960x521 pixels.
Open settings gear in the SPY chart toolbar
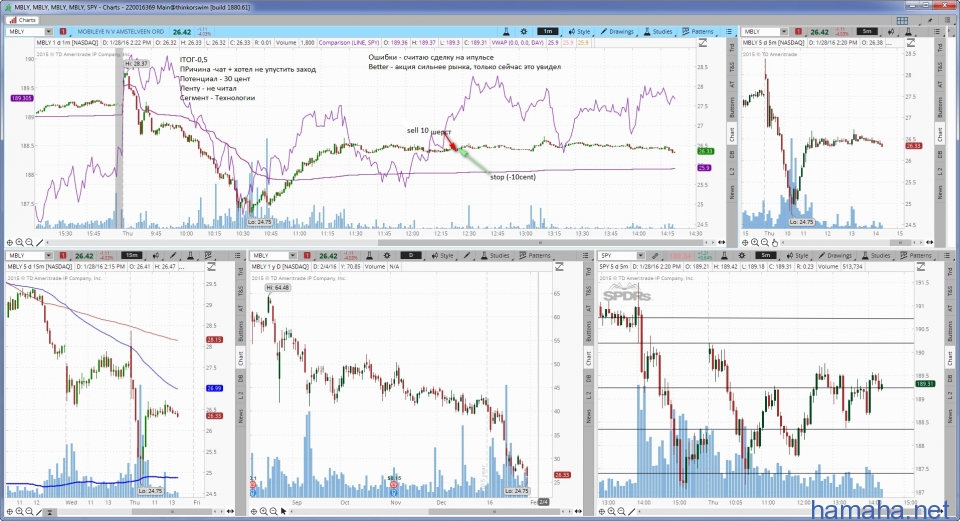(742, 255)
